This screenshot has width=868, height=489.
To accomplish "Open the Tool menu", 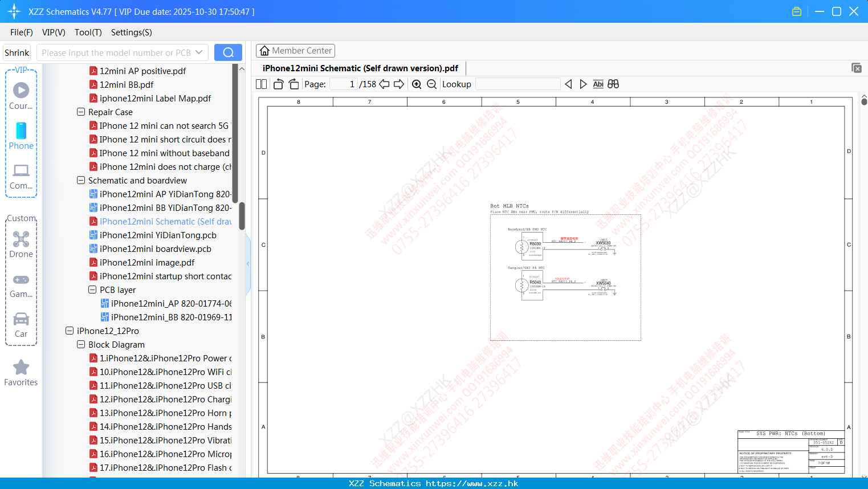I will click(x=88, y=32).
